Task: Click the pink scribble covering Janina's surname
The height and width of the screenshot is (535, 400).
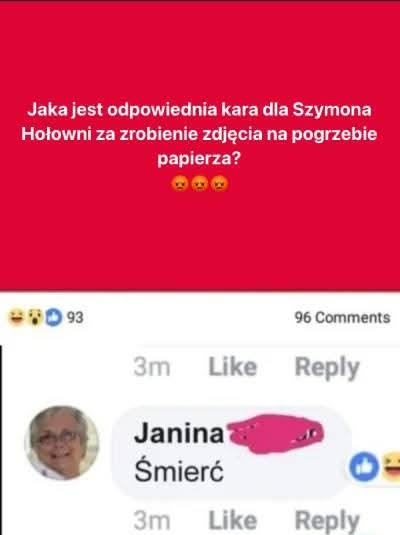Action: pyautogui.click(x=275, y=433)
